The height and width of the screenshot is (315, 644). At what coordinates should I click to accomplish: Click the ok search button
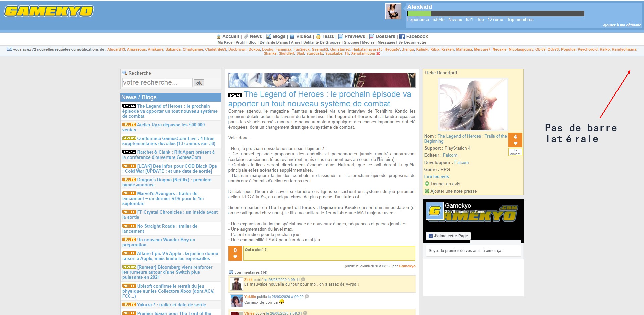199,83
